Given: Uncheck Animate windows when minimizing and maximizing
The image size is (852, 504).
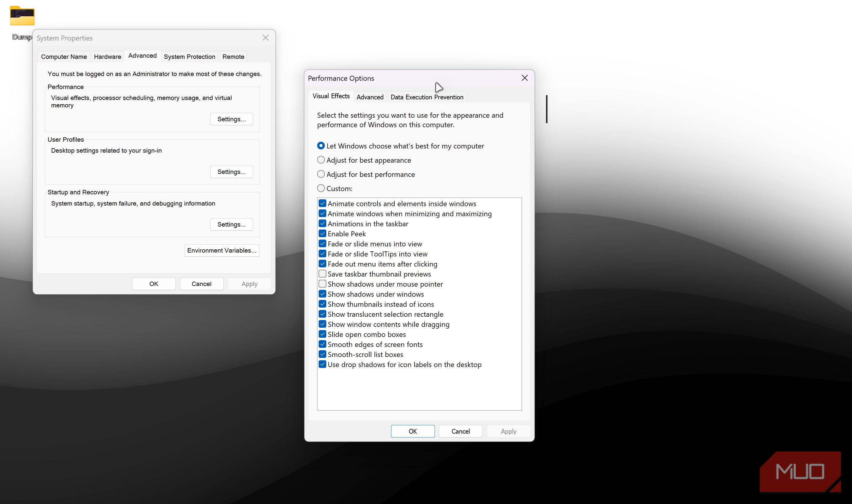Looking at the screenshot, I should 322,214.
